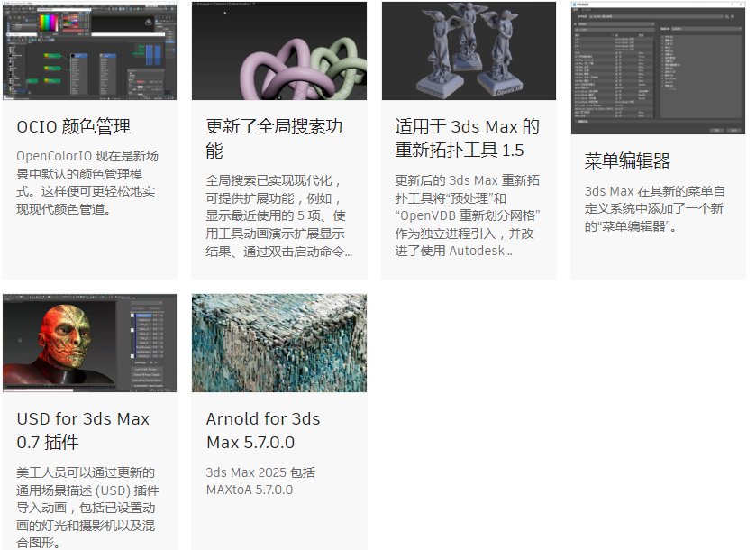Open the 菜单编辑器 dialog screenshot thumbnail
Screen dimensions: 756x550
coord(658,68)
